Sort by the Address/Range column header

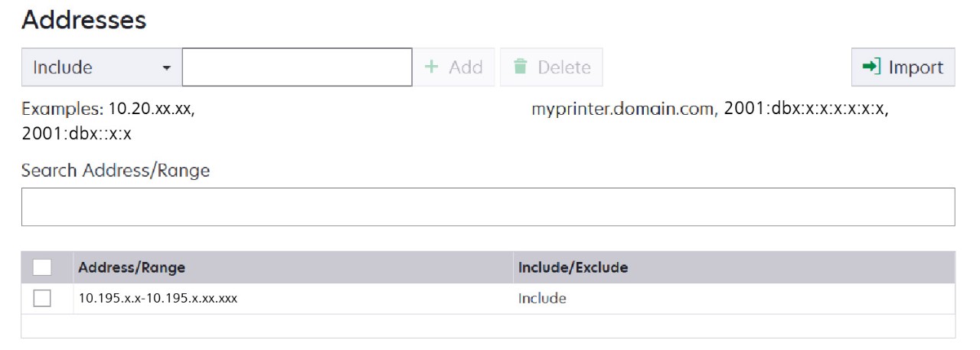[x=132, y=268]
